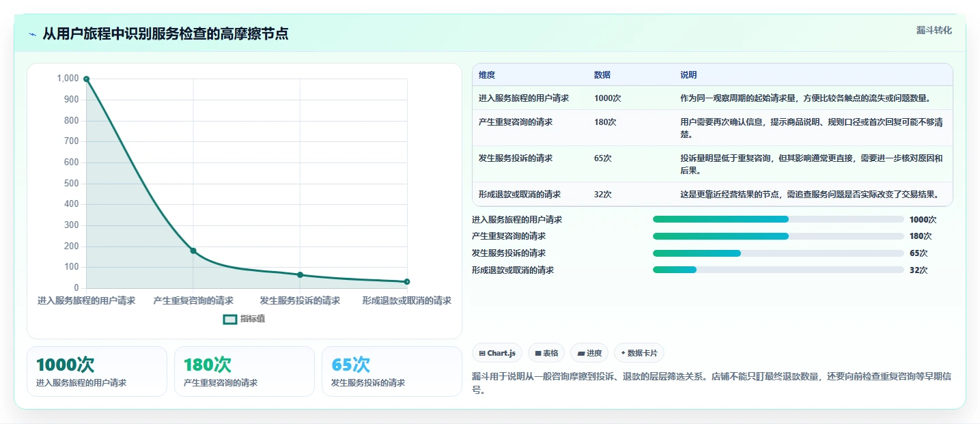This screenshot has width=980, height=424.
Task: Click the Chart.js tag chip
Action: point(498,353)
